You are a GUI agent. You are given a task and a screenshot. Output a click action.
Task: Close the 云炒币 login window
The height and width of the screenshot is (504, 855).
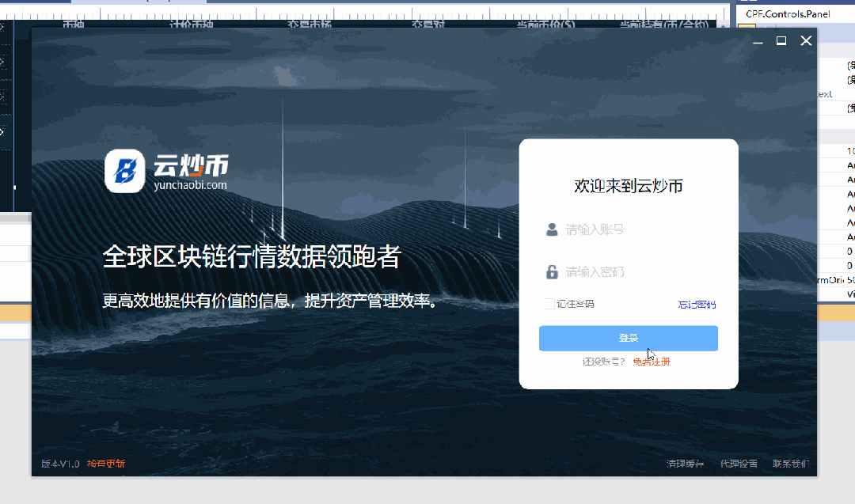(806, 41)
